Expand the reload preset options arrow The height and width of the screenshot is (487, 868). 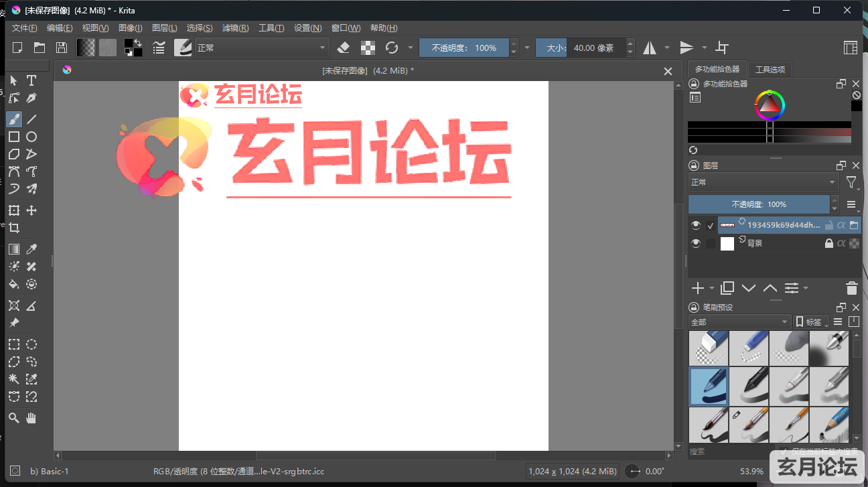[411, 48]
